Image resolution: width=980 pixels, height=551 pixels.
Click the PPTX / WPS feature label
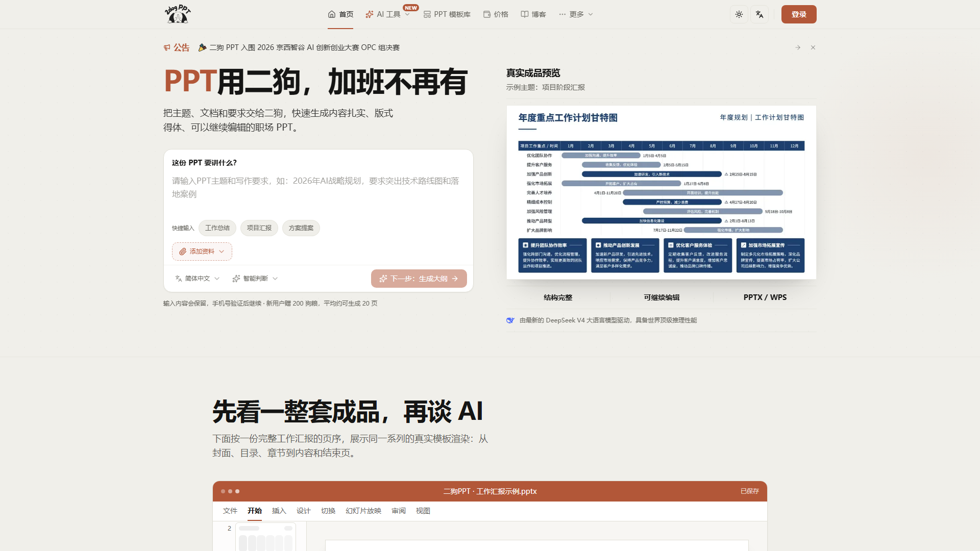coord(765,297)
